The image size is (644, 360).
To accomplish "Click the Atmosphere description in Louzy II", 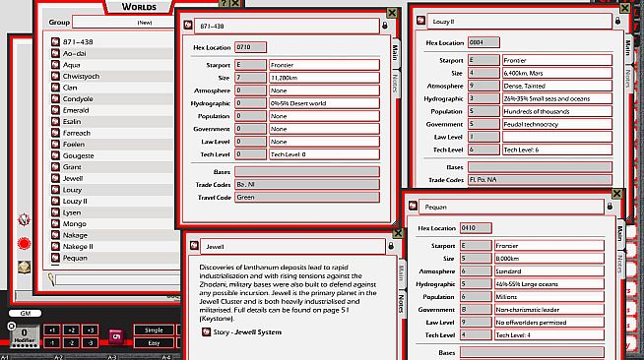I will [557, 86].
